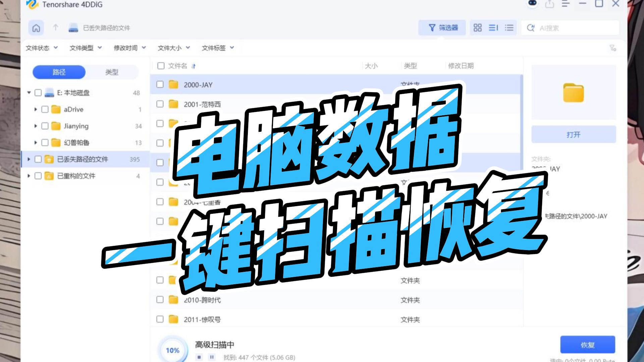The width and height of the screenshot is (644, 362).
Task: Toggle the select-all 文件名 header checkbox
Action: tap(161, 66)
